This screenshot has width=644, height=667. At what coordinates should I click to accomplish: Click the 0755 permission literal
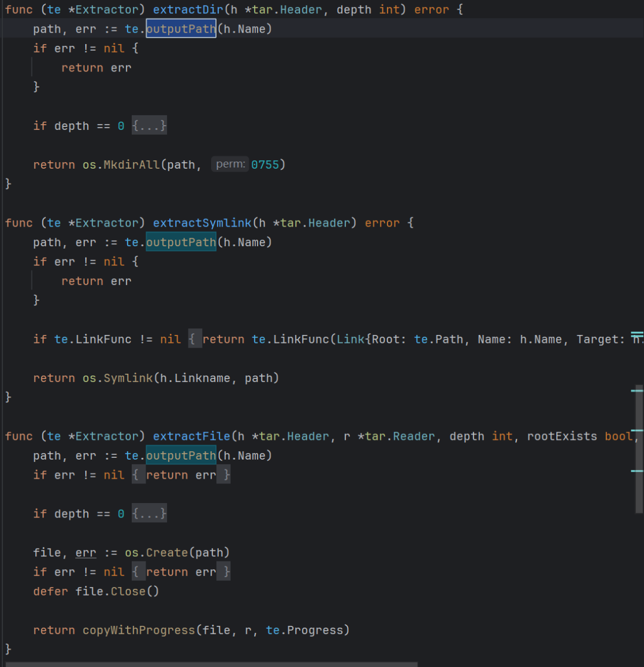coord(265,165)
